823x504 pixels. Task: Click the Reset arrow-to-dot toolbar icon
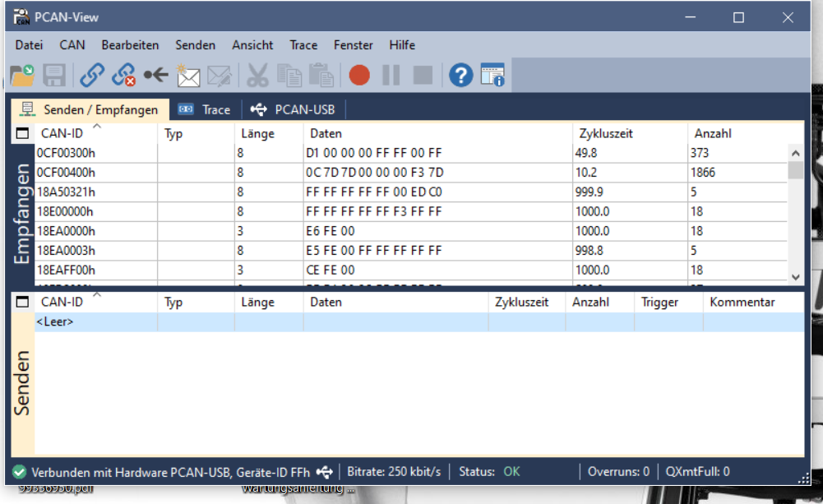click(x=156, y=75)
